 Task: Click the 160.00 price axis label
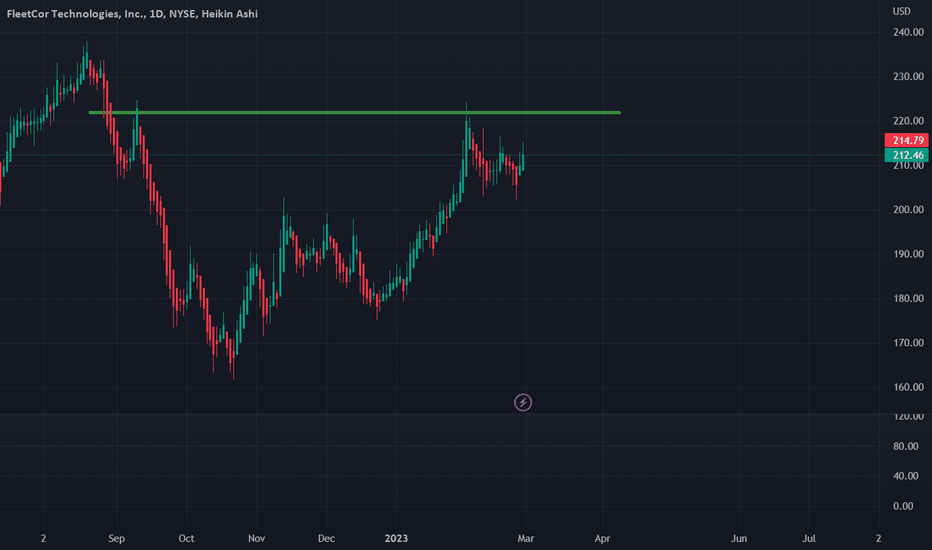[908, 387]
